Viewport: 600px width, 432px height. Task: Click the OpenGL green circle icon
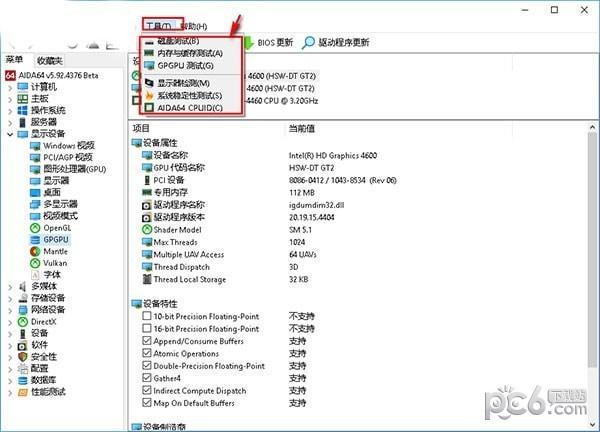pos(35,228)
